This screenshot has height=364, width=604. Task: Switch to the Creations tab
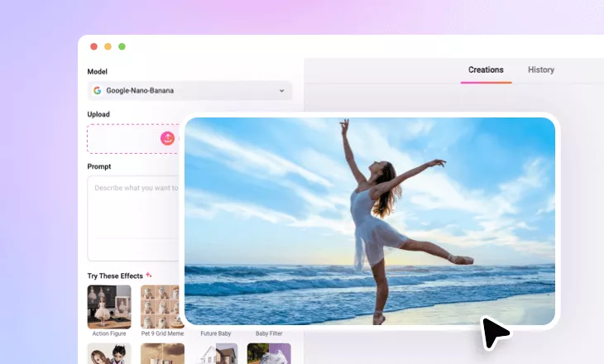[486, 69]
